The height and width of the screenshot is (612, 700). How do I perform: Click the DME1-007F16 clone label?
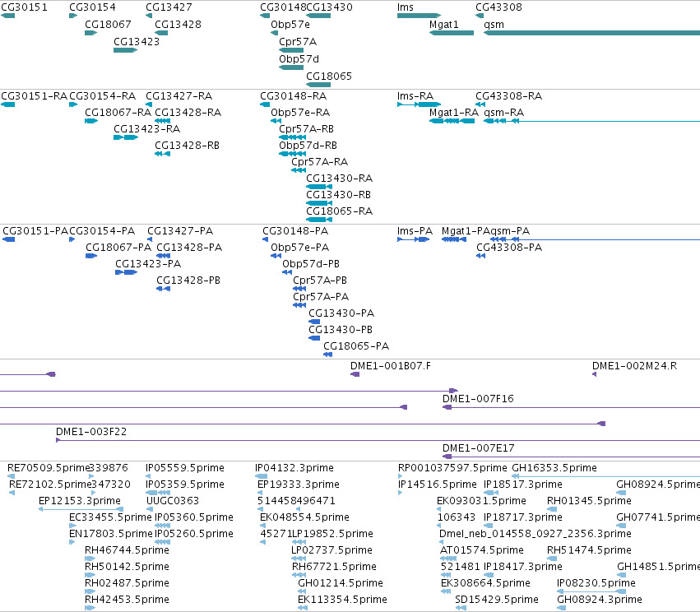(478, 399)
